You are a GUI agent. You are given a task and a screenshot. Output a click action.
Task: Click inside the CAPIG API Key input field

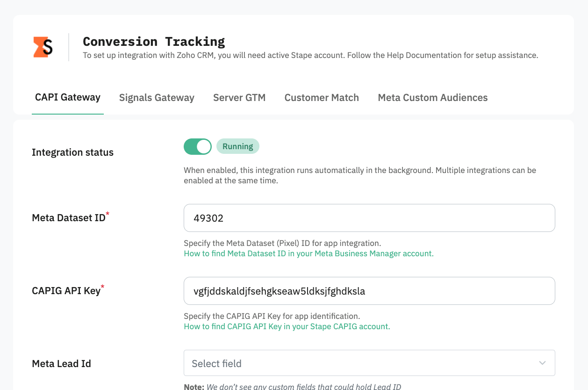coord(369,291)
